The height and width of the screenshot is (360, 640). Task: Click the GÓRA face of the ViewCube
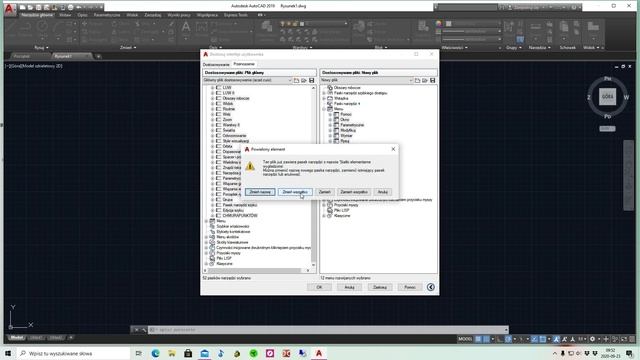607,97
